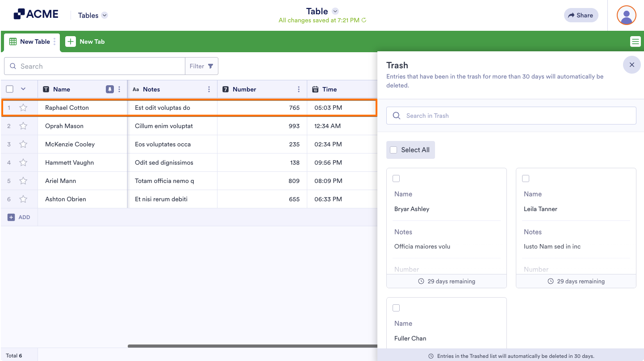Screen dimensions: 644x361
Task: Tick the select-all rows header checkbox
Action: [9, 89]
